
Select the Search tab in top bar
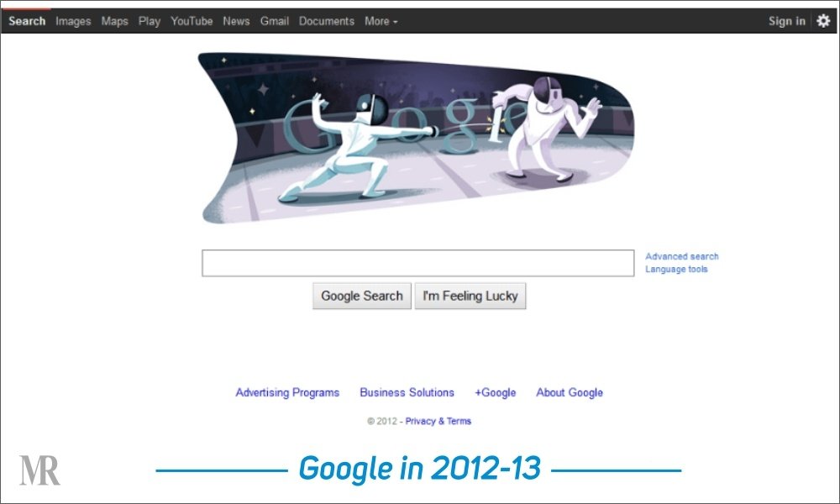[x=27, y=22]
